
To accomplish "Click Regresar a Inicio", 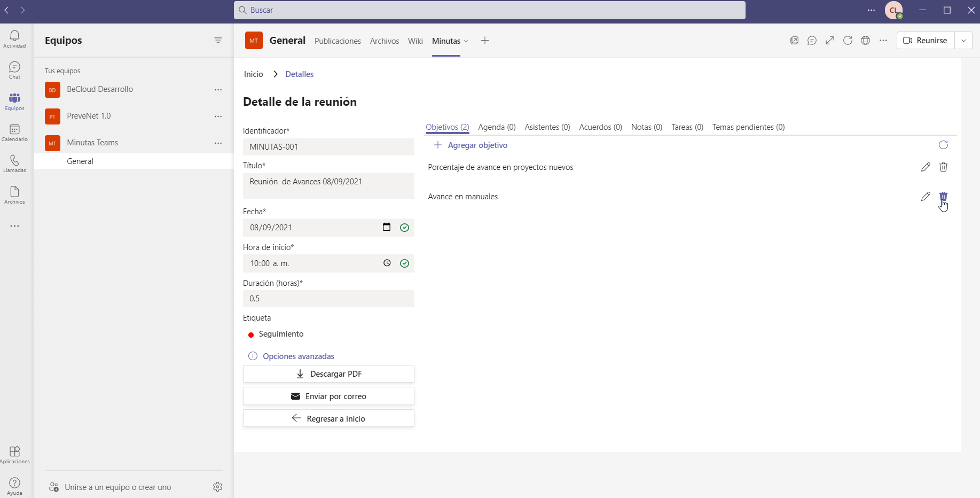I will tap(328, 418).
